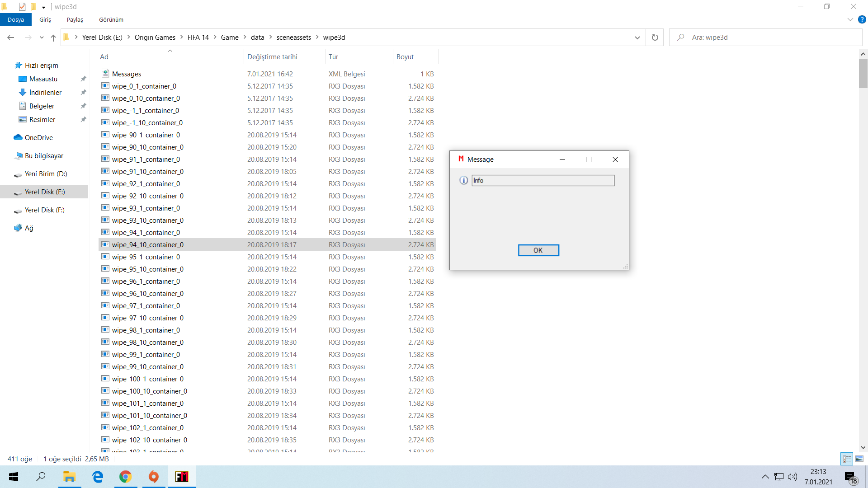Open the help question mark icon
This screenshot has width=868, height=488.
tap(862, 19)
